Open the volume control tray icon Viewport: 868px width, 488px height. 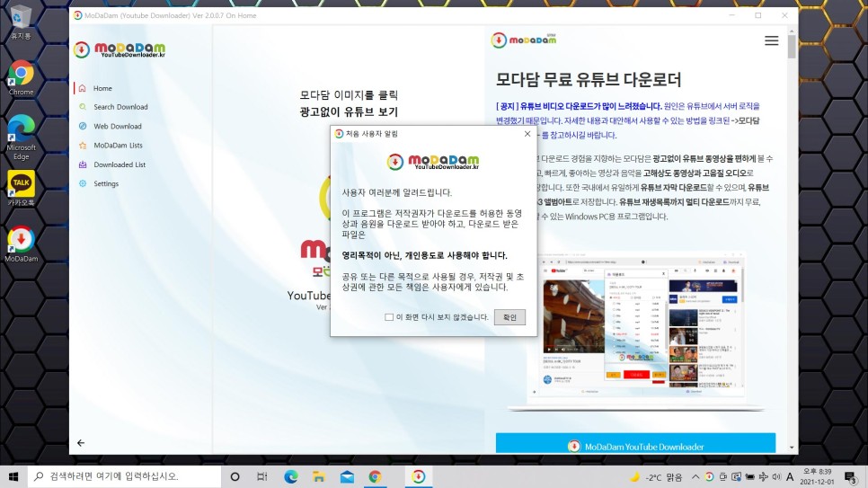click(x=776, y=477)
